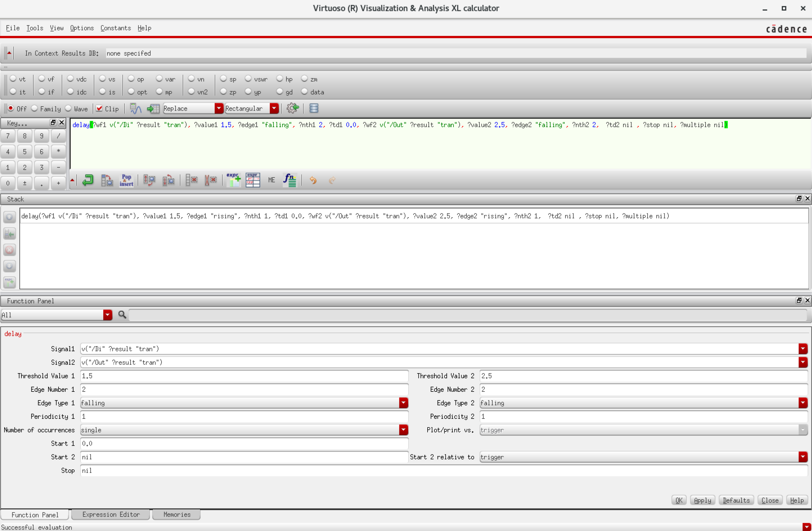Screen dimensions: 812x531
Task: Click the fn function list icon
Action: [290, 180]
